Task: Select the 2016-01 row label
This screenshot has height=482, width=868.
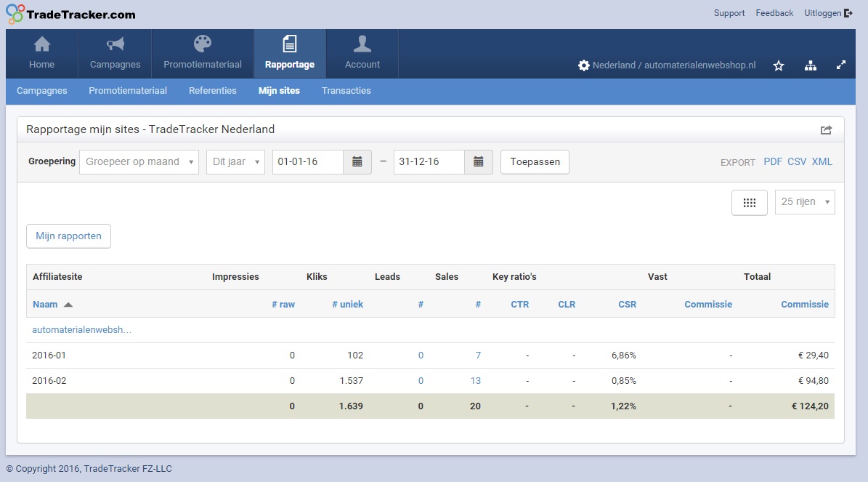Action: 49,356
